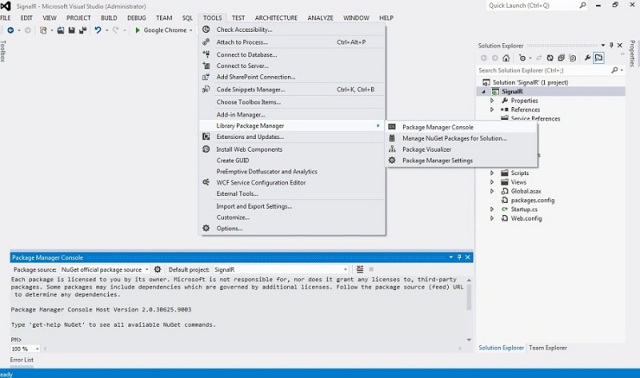
Task: Click the Open File toolbar icon
Action: point(60,30)
